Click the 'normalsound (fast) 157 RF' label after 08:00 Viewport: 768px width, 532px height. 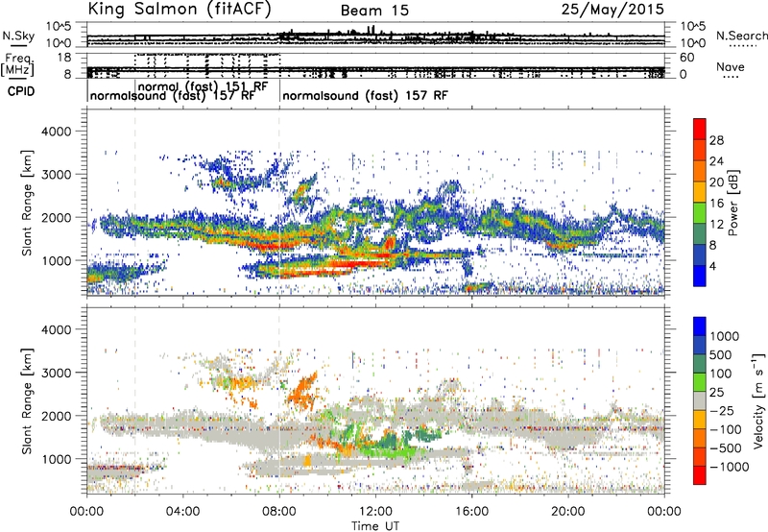365,95
